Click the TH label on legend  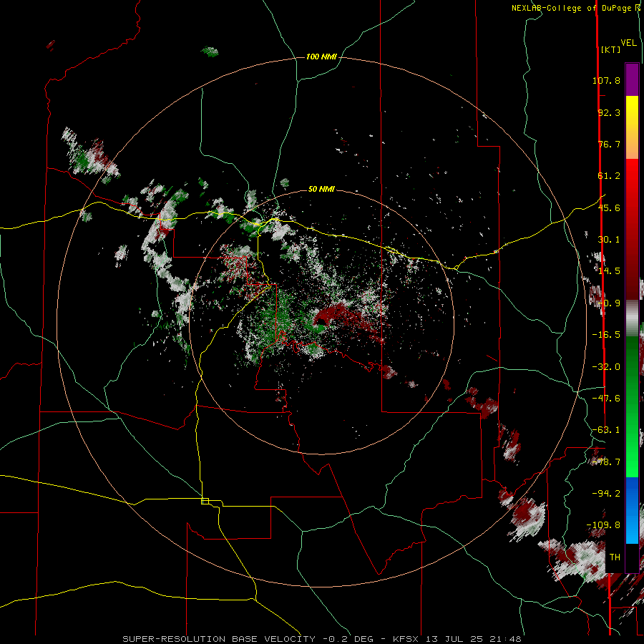pyautogui.click(x=615, y=557)
